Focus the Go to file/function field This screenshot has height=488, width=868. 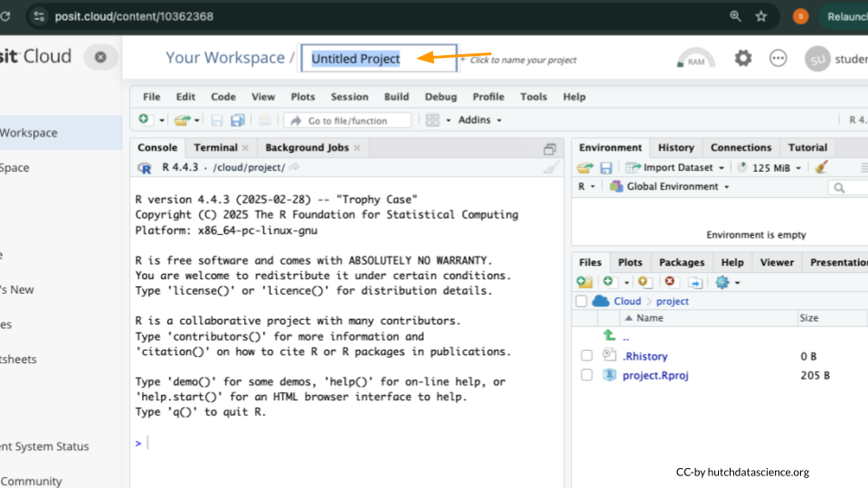pos(347,120)
